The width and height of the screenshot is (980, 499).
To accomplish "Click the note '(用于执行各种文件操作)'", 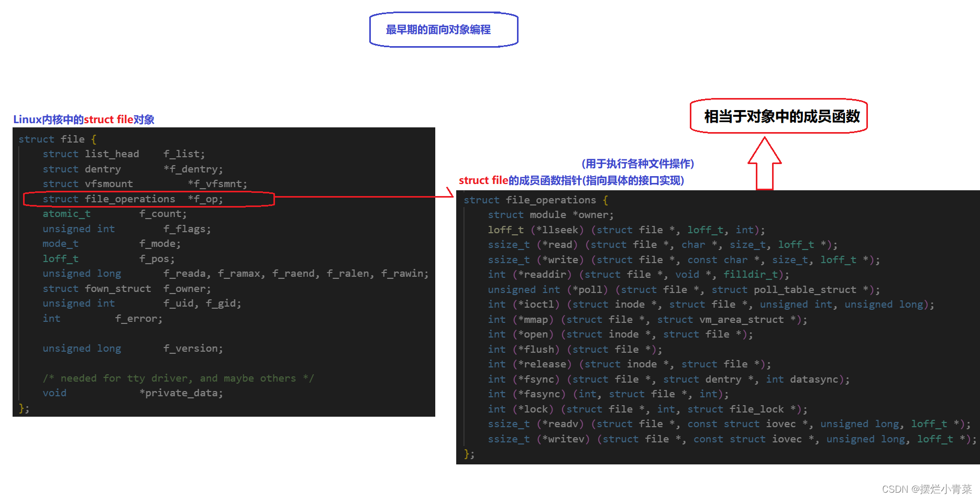I will (637, 164).
